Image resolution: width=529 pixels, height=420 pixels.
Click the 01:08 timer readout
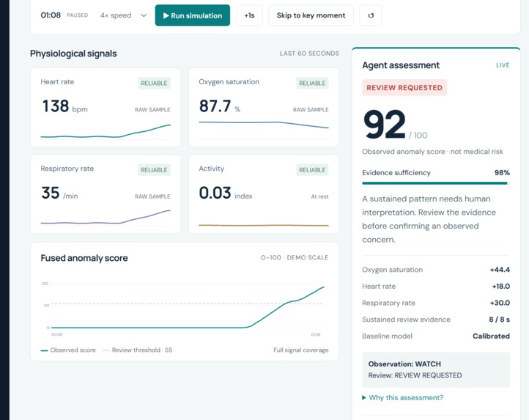coord(51,15)
